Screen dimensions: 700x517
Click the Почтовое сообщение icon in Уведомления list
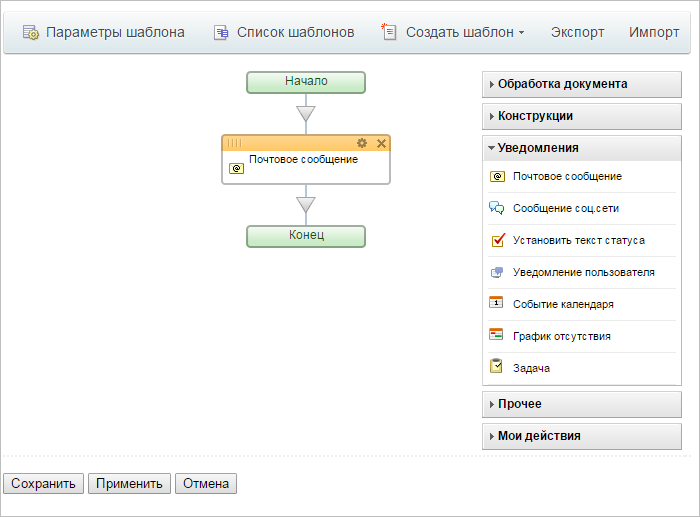497,176
